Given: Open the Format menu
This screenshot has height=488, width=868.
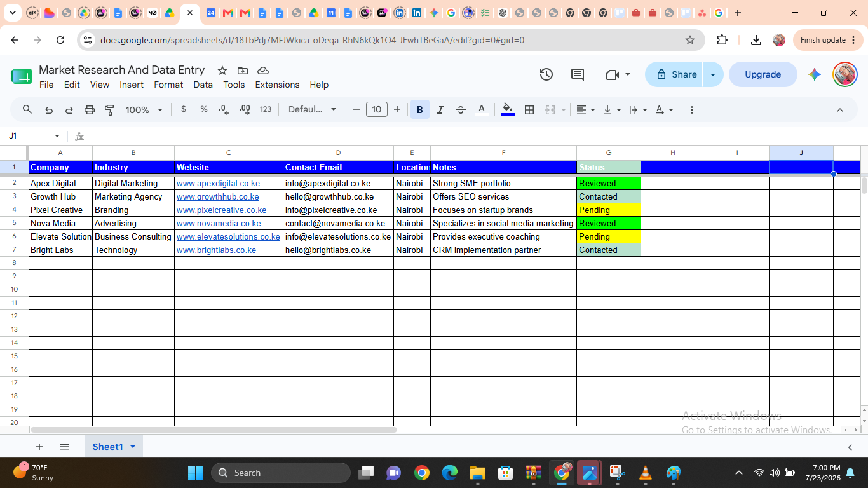Looking at the screenshot, I should [x=168, y=85].
